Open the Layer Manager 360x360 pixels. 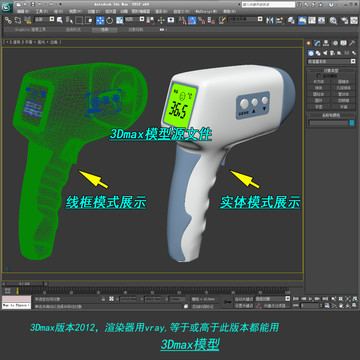(291, 20)
